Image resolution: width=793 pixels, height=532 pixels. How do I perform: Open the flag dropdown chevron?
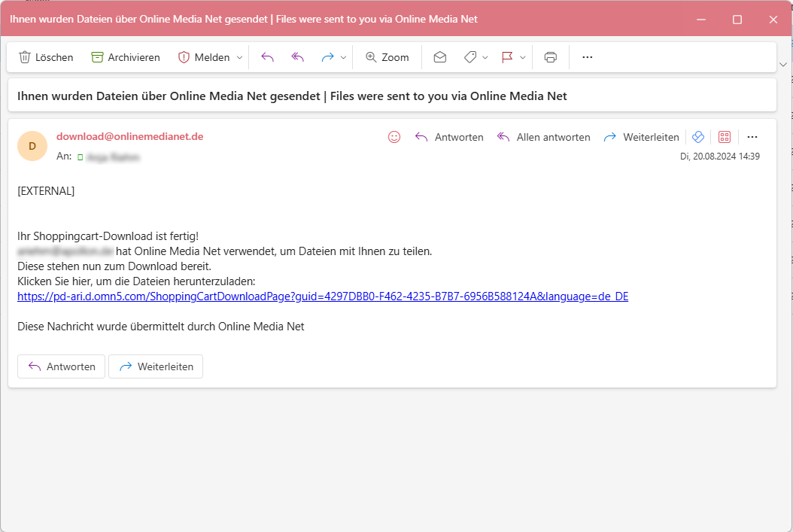pyautogui.click(x=523, y=56)
